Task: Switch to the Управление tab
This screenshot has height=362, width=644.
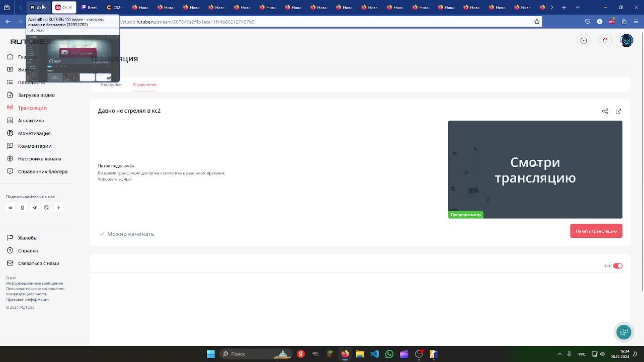Action: tap(144, 84)
